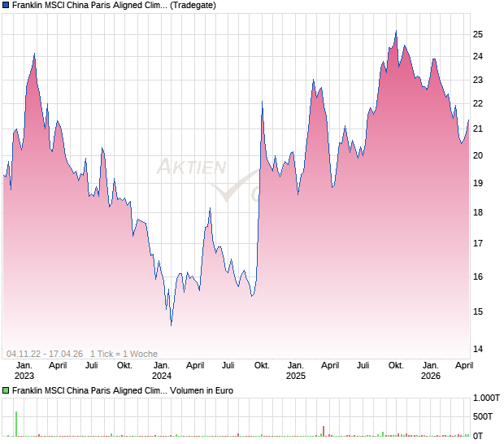This screenshot has width=504, height=444.
Task: Click the volume axis label 1.000T
Action: 486,398
